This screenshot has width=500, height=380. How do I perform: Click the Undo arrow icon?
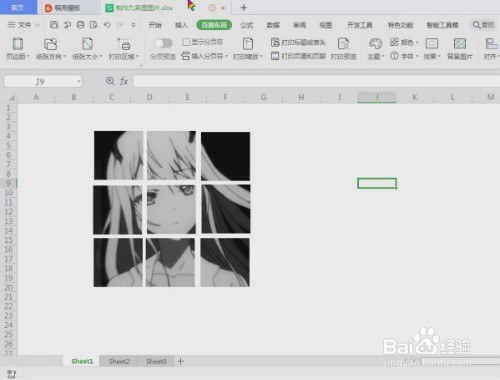[107, 25]
